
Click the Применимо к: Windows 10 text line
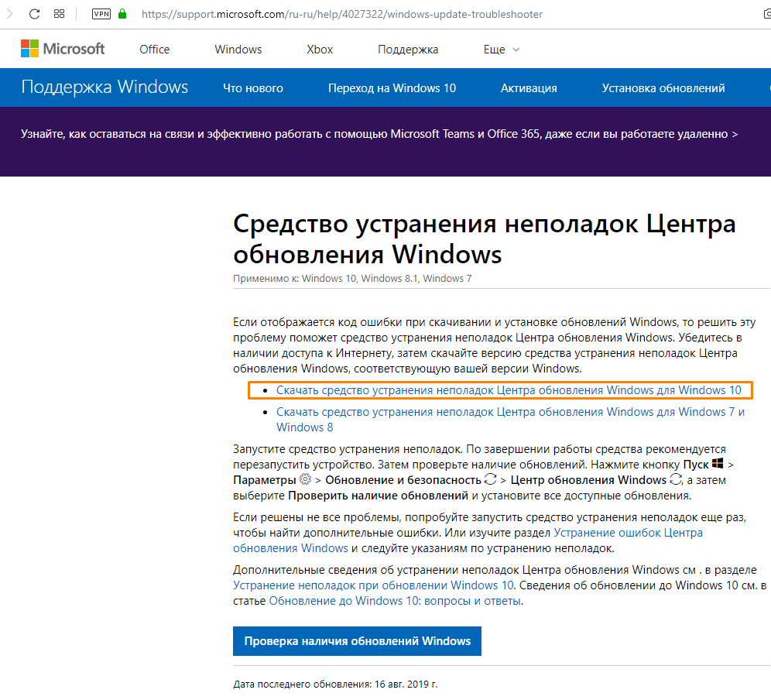[352, 279]
